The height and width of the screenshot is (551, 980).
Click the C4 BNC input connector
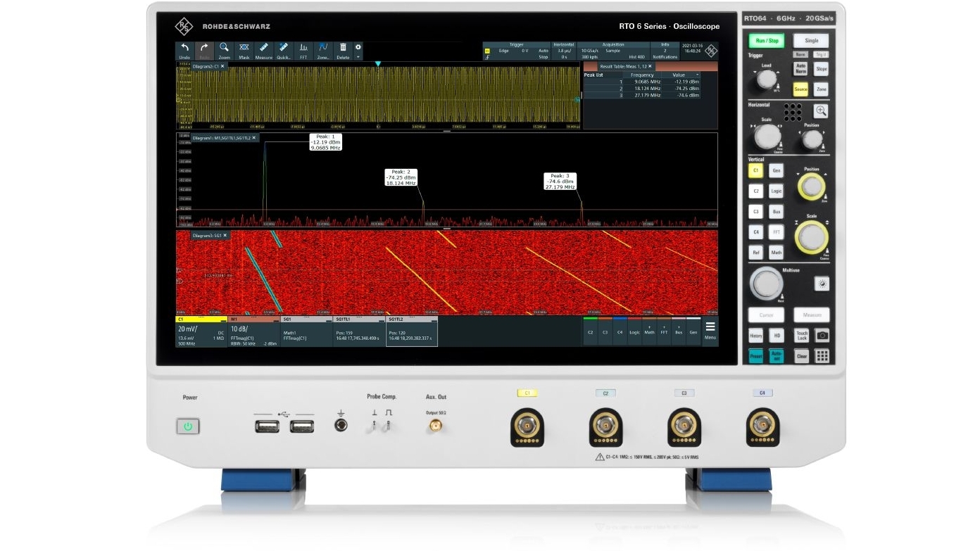click(x=763, y=426)
